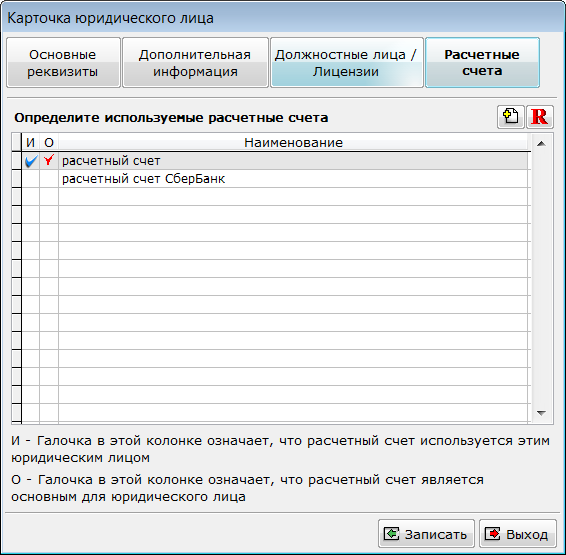Click the green arrow icon on Записать
Screen dimensions: 566x555
click(x=391, y=533)
